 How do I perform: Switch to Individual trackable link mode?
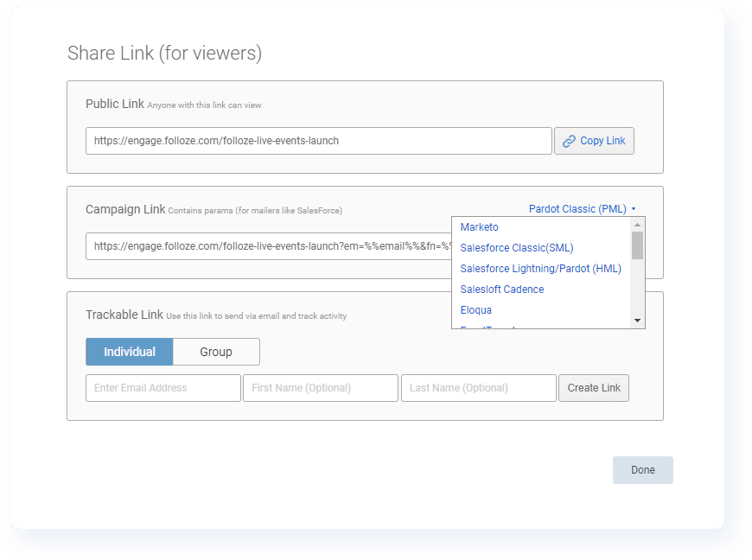point(130,352)
